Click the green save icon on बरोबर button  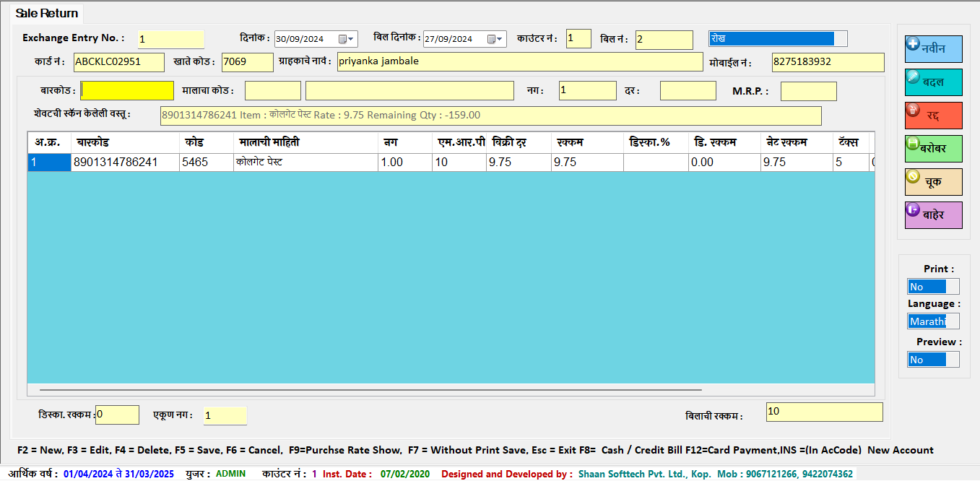click(912, 143)
